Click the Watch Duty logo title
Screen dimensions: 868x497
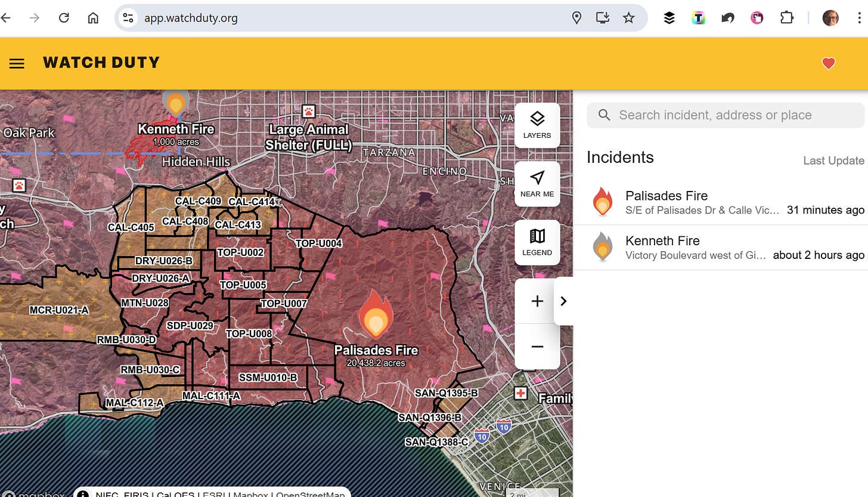(101, 63)
